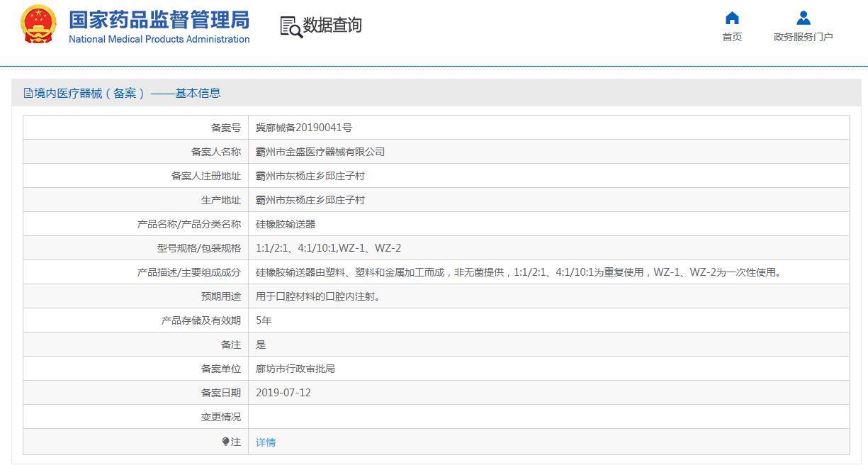Image resolution: width=868 pixels, height=475 pixels.
Task: Click the 备注 label cell
Action: (x=136, y=345)
